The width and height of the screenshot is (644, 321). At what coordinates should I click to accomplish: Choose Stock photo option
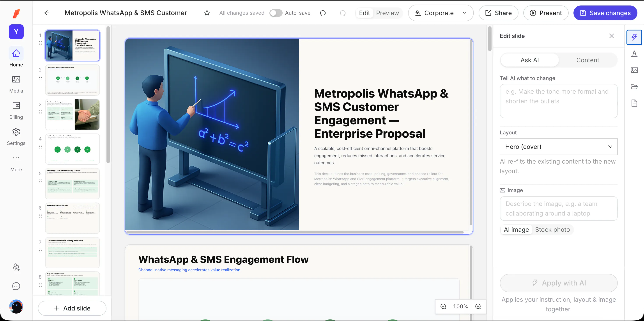coord(552,229)
